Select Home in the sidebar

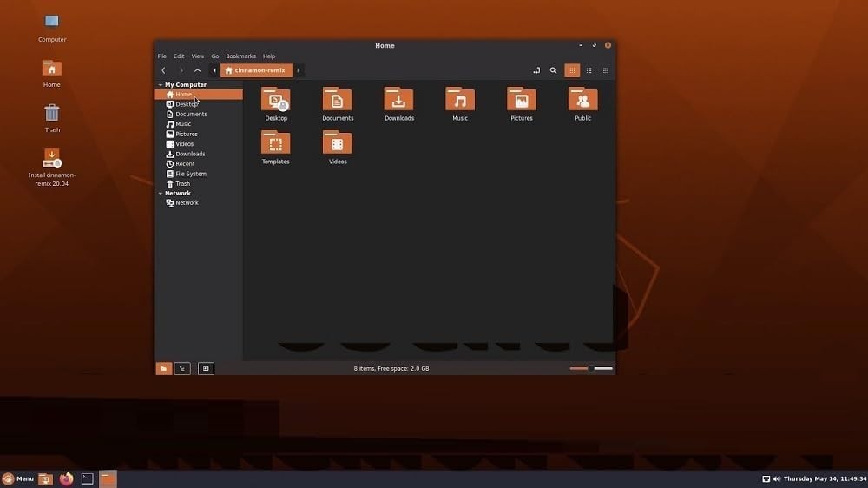pyautogui.click(x=198, y=95)
